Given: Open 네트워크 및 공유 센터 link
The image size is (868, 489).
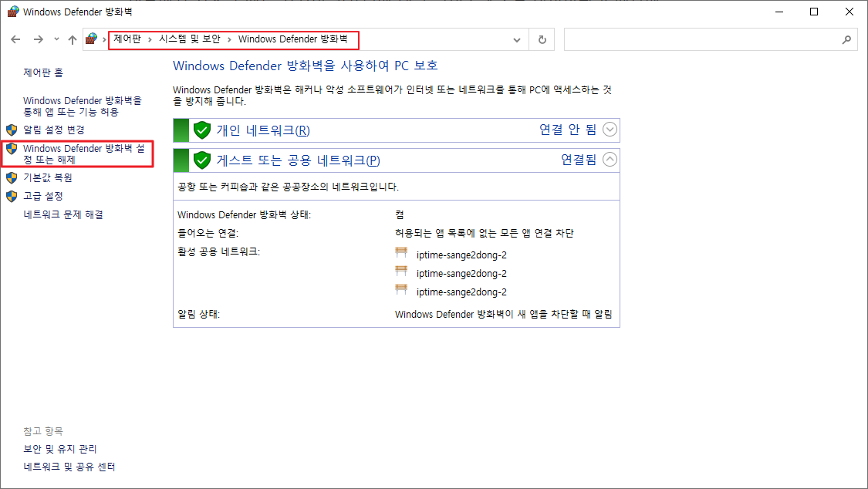Looking at the screenshot, I should [69, 467].
